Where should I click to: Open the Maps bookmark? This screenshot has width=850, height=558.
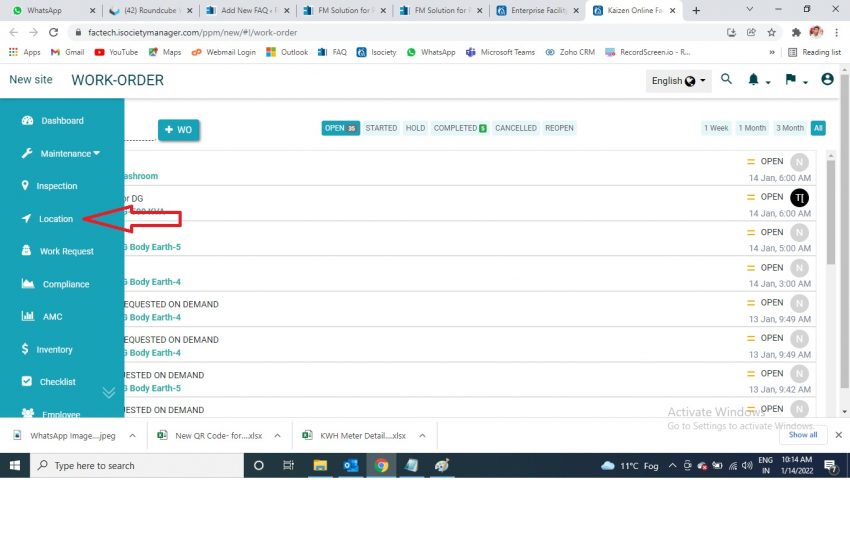point(165,52)
